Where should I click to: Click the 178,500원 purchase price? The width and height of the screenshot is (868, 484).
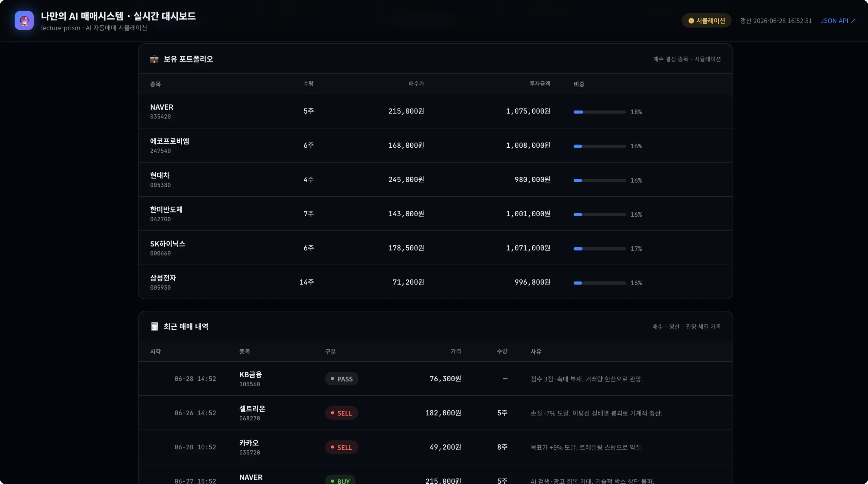click(x=406, y=248)
